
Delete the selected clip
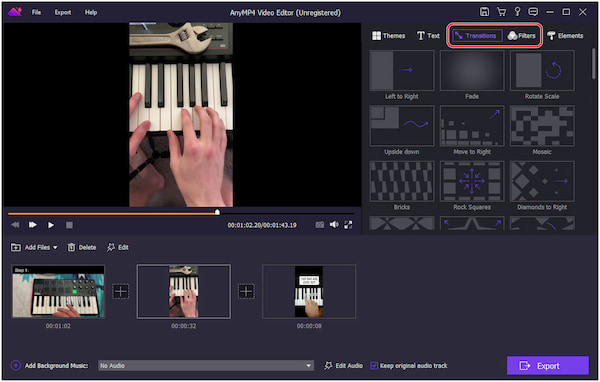tap(82, 247)
